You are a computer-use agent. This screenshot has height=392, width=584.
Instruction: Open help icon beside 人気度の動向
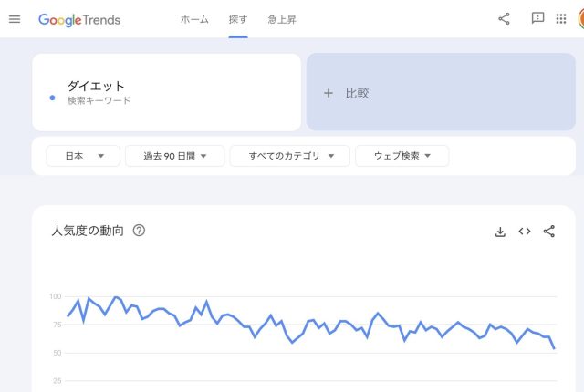click(x=139, y=231)
